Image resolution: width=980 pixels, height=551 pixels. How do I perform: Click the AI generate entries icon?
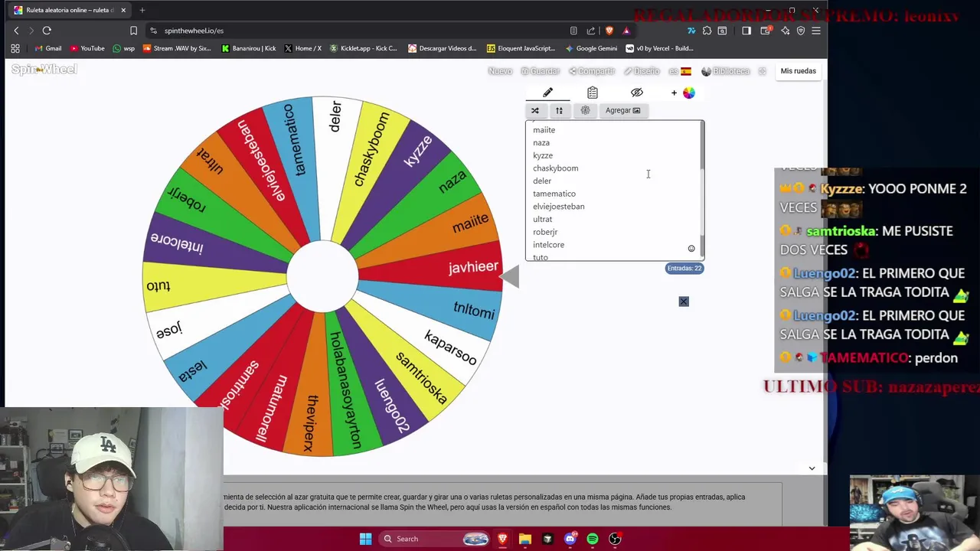(x=585, y=110)
